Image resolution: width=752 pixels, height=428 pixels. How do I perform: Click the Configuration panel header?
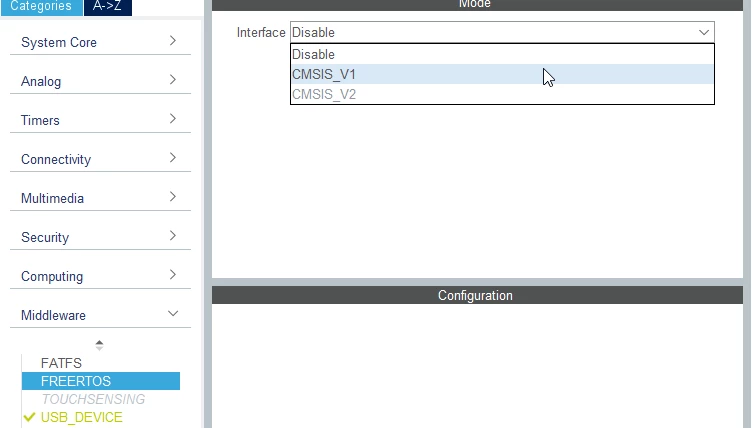(x=477, y=295)
